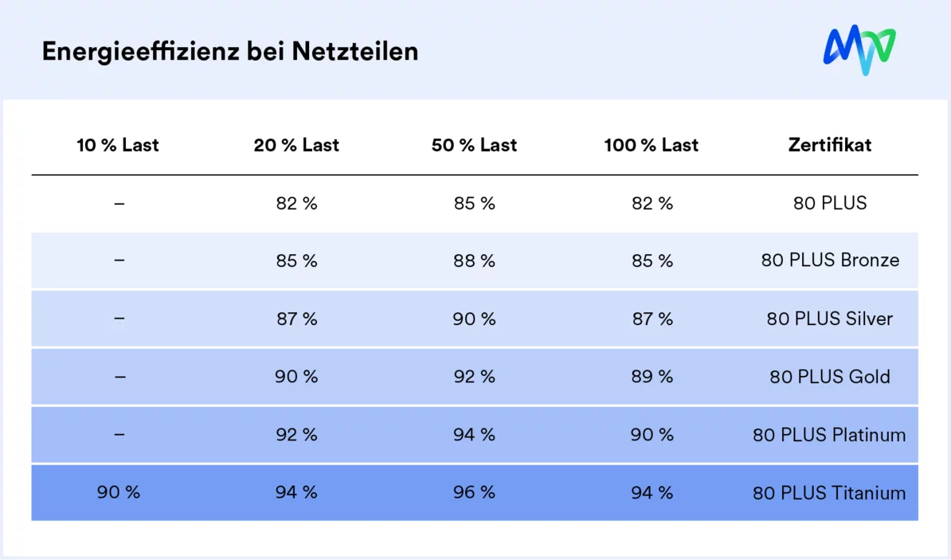Image resolution: width=951 pixels, height=560 pixels.
Task: Select the '80 PLUS Platinum' certificate cell
Action: tap(830, 435)
